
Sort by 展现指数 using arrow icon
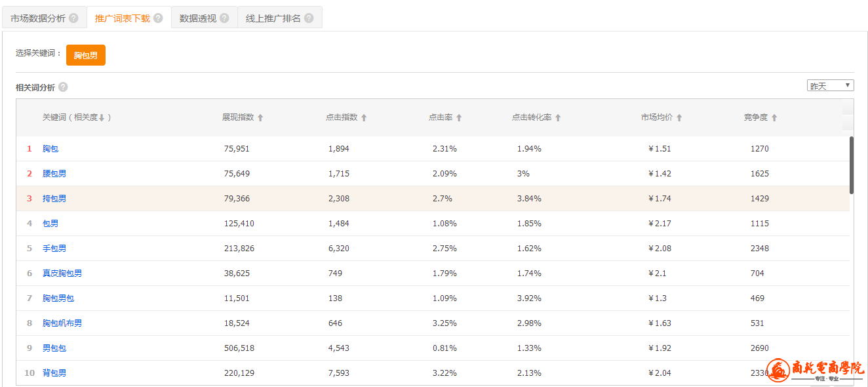pyautogui.click(x=260, y=118)
